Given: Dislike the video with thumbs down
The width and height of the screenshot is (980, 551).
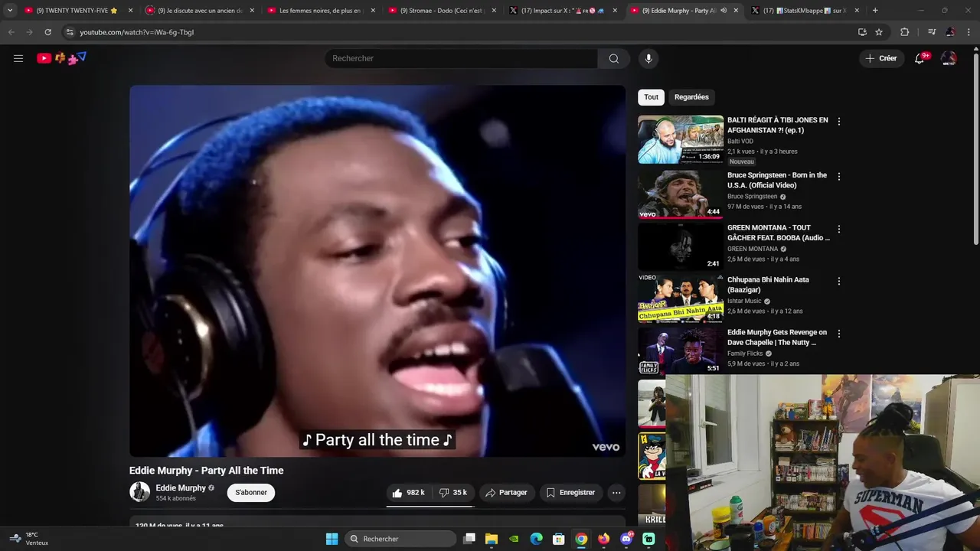Looking at the screenshot, I should [453, 493].
